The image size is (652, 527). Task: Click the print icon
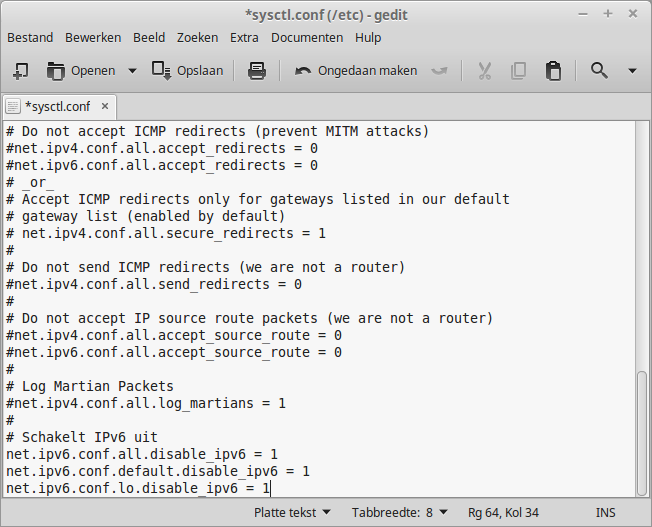click(257, 71)
